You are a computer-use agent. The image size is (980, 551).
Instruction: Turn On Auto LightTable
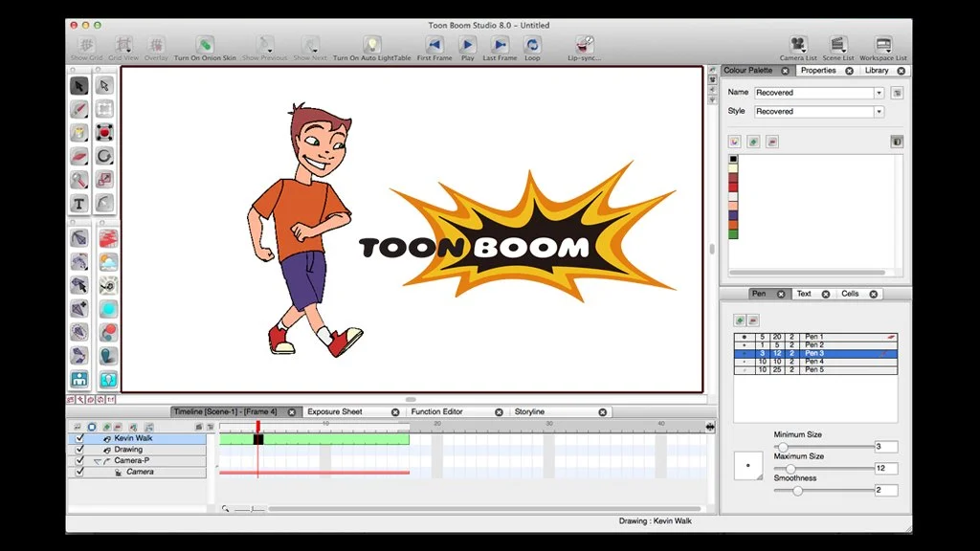(x=372, y=49)
